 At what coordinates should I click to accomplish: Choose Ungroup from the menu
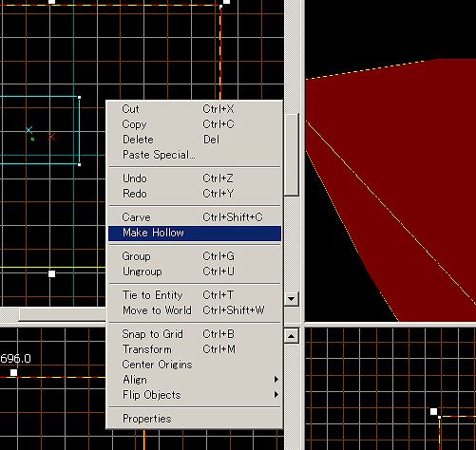pos(195,272)
